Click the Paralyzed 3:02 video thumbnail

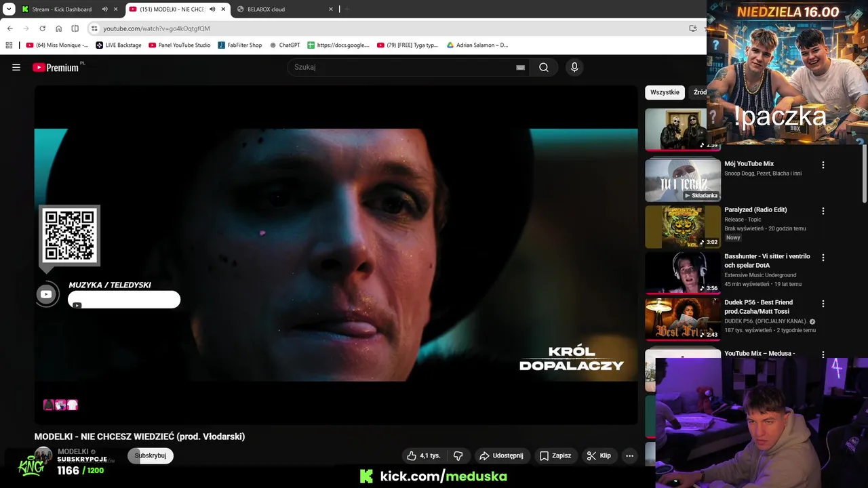coord(683,226)
